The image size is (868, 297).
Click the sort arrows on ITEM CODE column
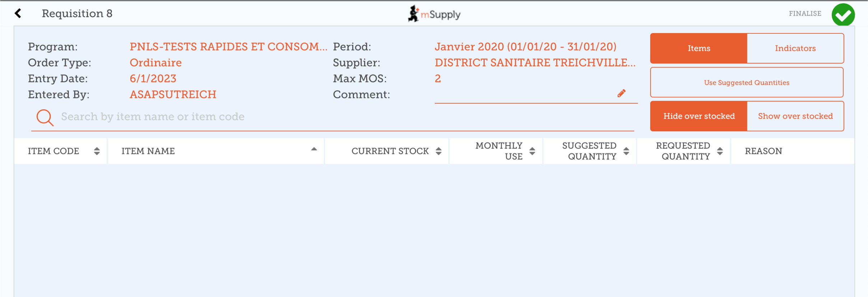[97, 151]
